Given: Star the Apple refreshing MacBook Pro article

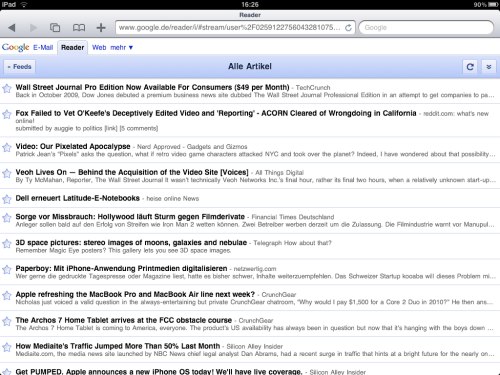Looking at the screenshot, I should (7, 296).
